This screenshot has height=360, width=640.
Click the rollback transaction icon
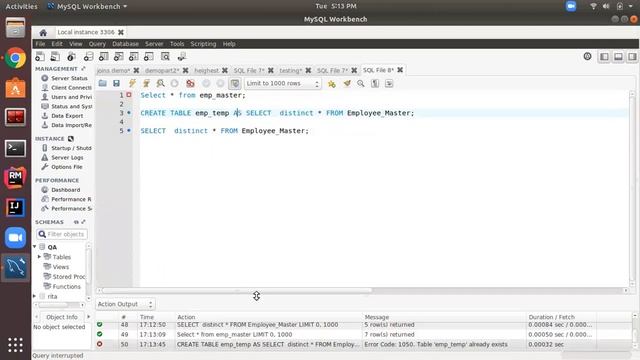pyautogui.click(x=220, y=83)
